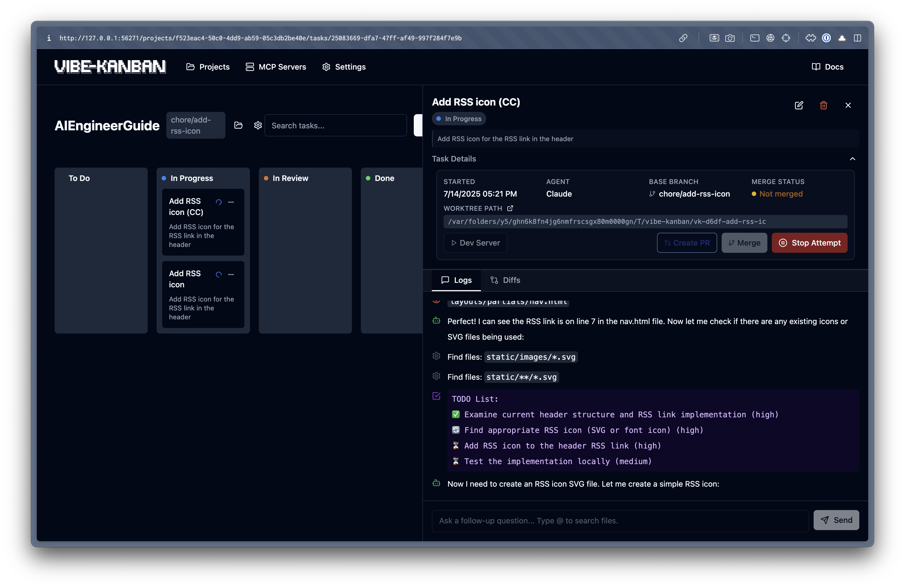
Task: Click the In Review column header
Action: [291, 178]
